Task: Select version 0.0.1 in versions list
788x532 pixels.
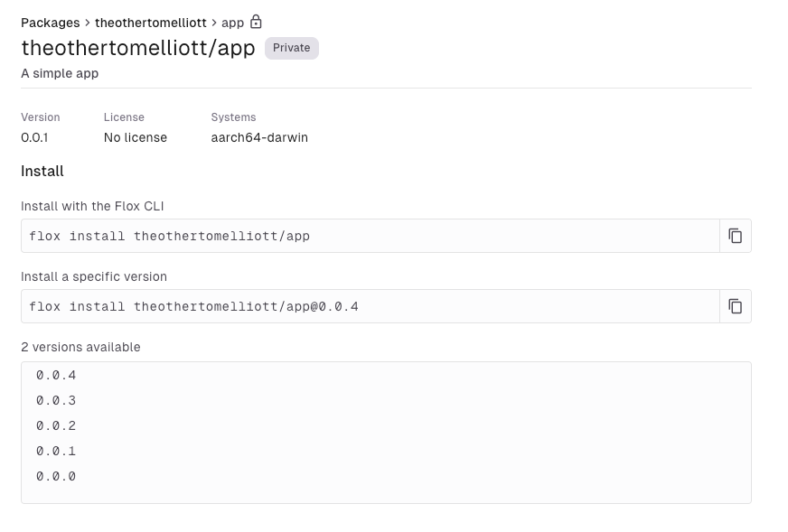Action: (56, 451)
